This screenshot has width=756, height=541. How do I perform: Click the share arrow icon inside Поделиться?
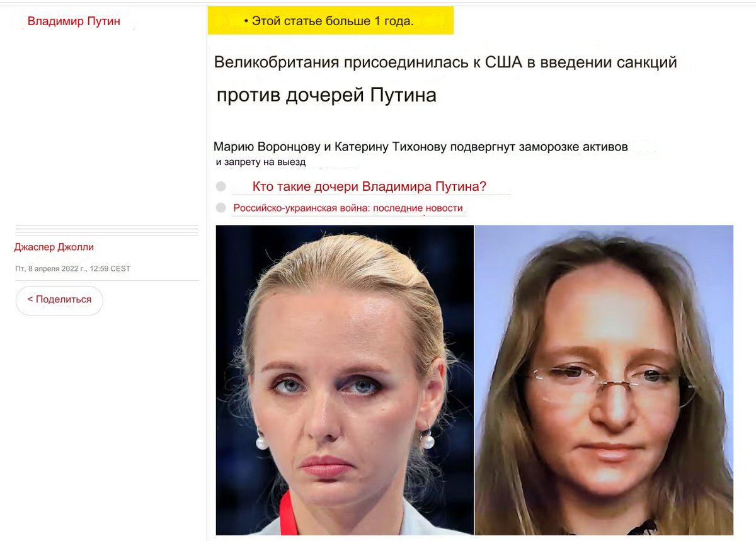point(30,300)
